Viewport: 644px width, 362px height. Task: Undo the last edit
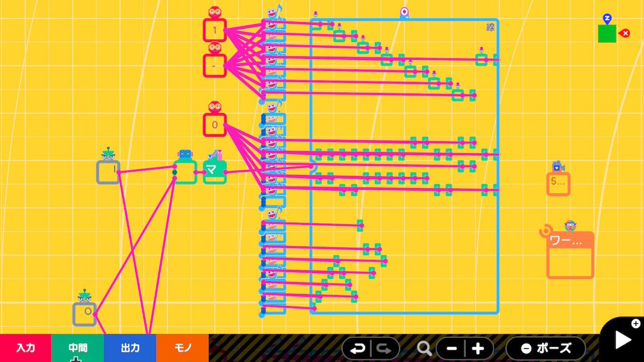point(357,349)
